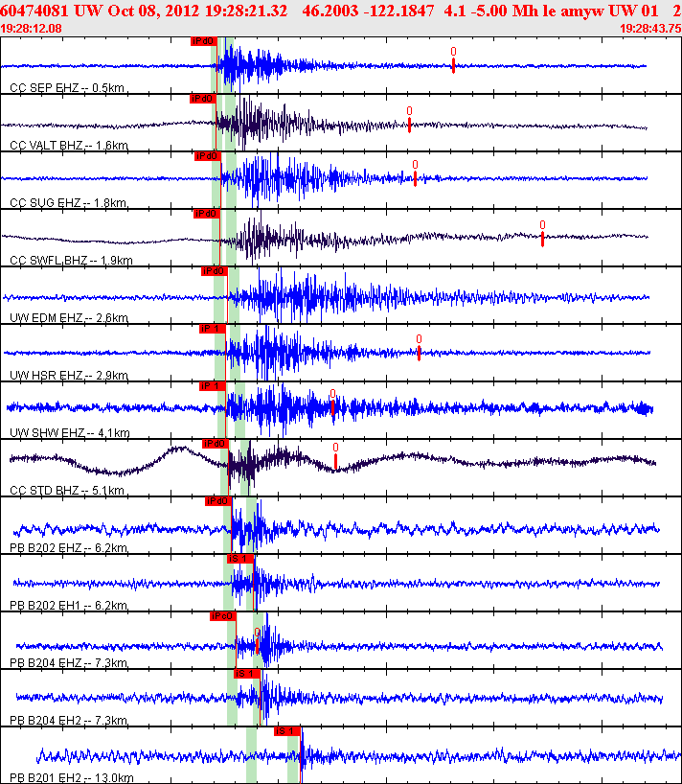Select the UW SHW EHZ -- 4.1km station label

click(x=70, y=433)
